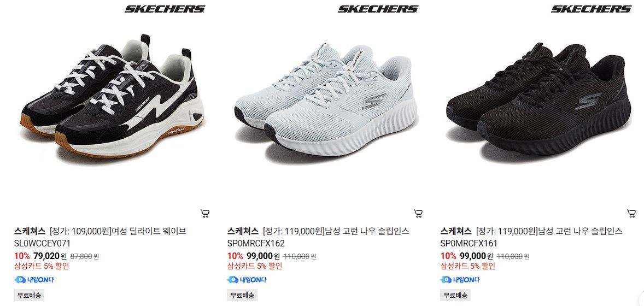
Task: Click the Skechers logo above the white shoe
Action: coord(378,9)
